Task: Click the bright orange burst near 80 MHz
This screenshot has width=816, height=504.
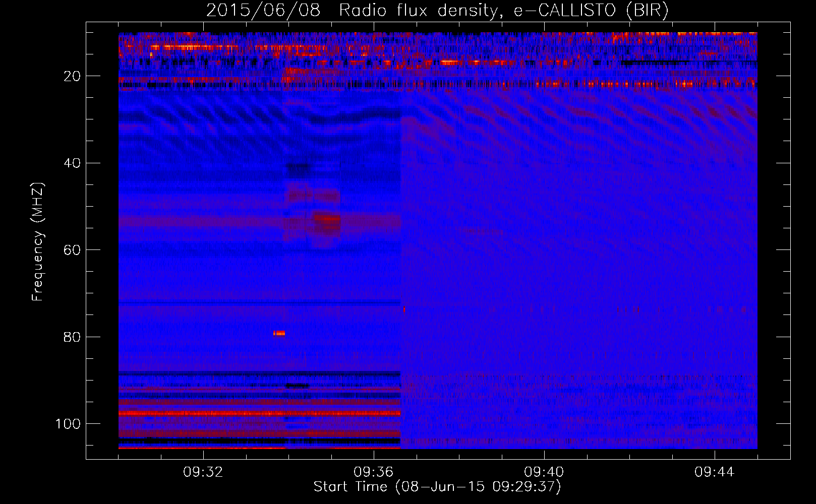Action: pyautogui.click(x=279, y=333)
